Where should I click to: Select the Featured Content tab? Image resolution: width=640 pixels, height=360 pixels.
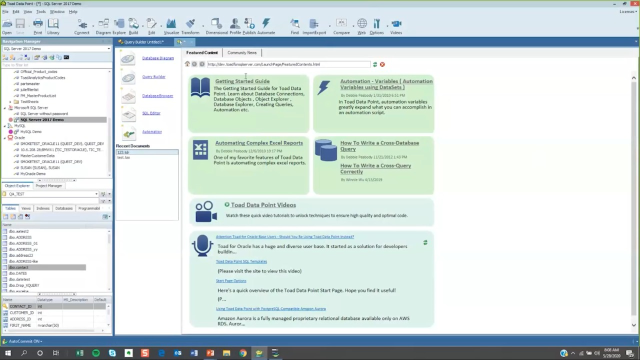point(202,53)
